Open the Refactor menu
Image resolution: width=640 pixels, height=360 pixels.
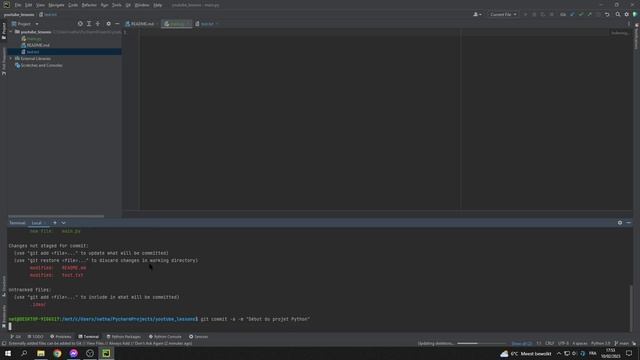pyautogui.click(x=89, y=5)
